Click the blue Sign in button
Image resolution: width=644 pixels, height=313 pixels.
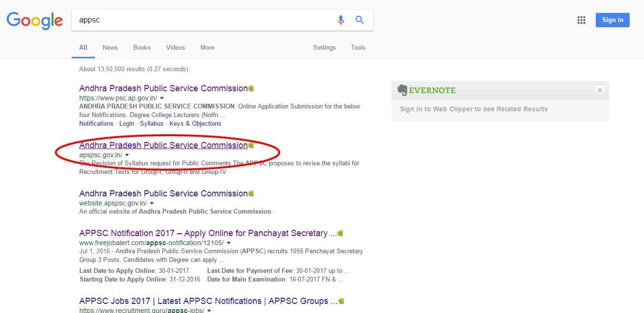[x=612, y=20]
